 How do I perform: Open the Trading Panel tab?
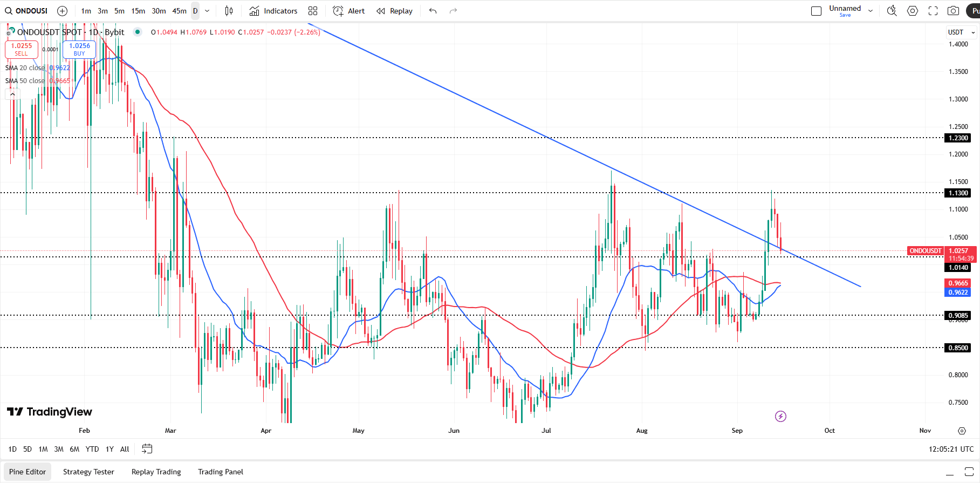(220, 472)
